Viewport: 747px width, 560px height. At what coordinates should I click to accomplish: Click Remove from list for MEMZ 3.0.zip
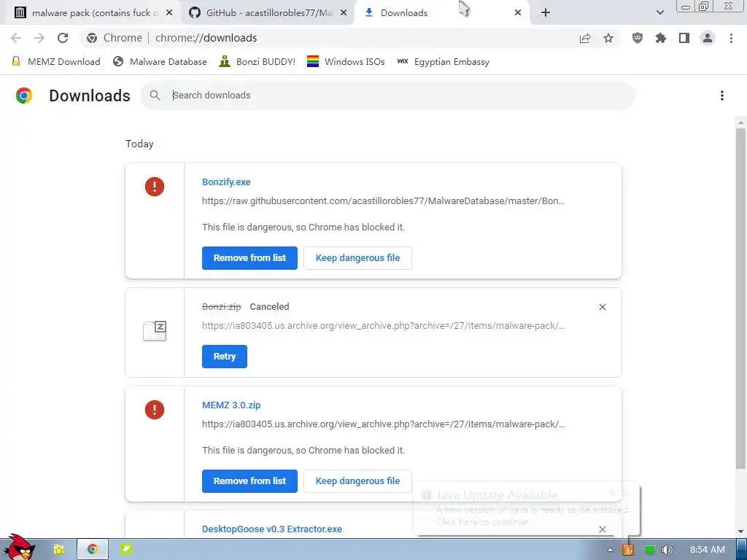click(x=249, y=481)
